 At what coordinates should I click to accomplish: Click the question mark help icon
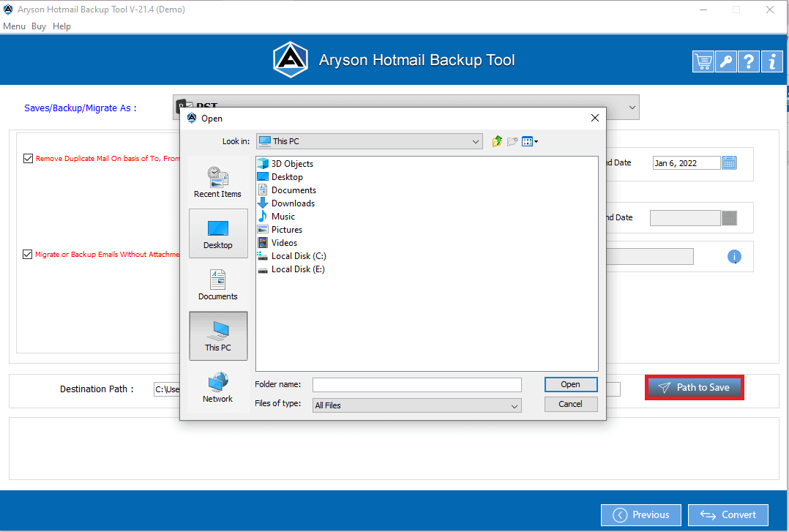point(749,62)
